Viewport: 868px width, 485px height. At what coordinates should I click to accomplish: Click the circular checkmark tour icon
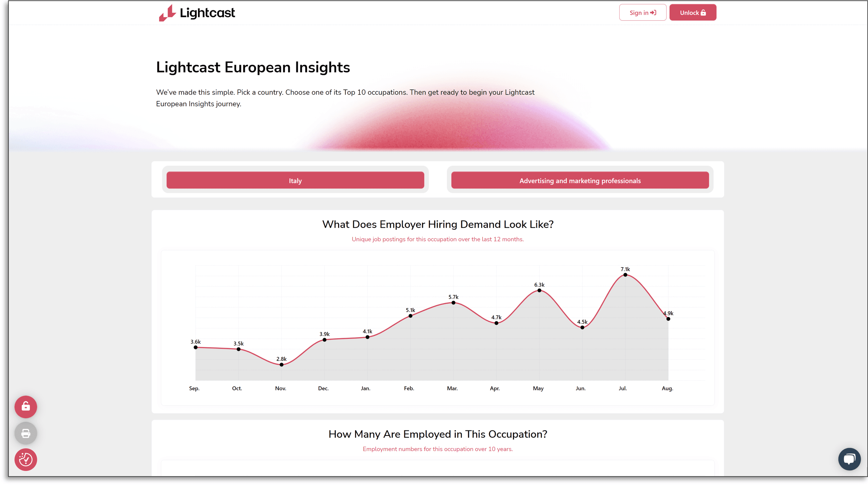point(25,460)
